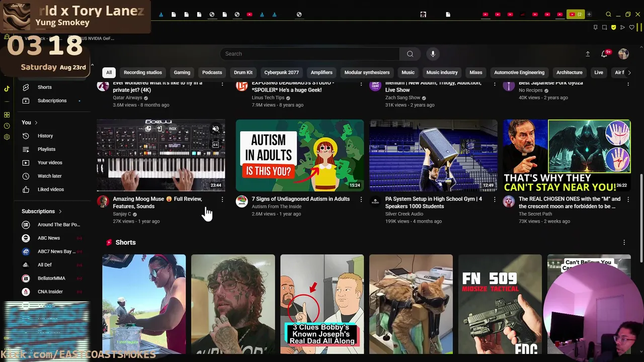Select the Podcasts chip
Image resolution: width=644 pixels, height=362 pixels.
click(212, 72)
